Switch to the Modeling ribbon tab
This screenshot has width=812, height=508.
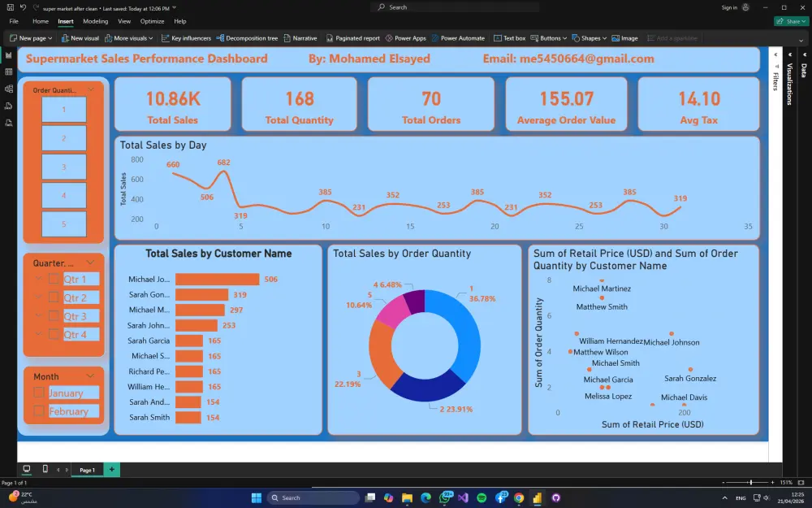tap(95, 21)
